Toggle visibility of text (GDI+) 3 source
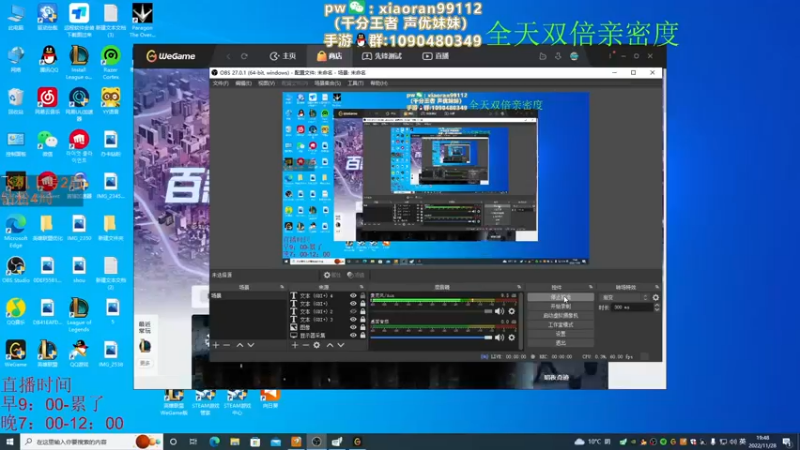800x450 pixels. [353, 320]
